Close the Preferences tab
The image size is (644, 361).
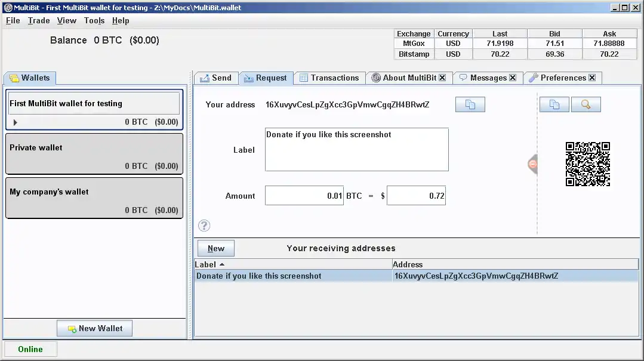coord(592,78)
